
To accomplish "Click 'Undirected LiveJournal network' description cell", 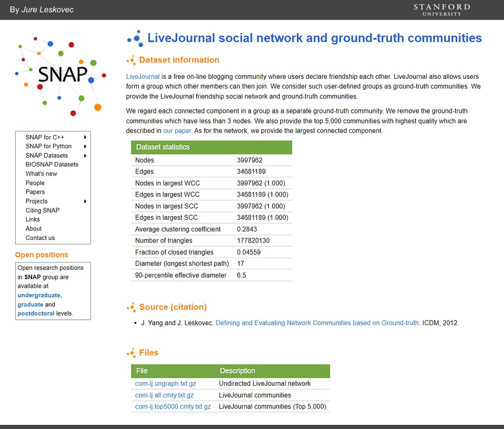I will pyautogui.click(x=265, y=384).
